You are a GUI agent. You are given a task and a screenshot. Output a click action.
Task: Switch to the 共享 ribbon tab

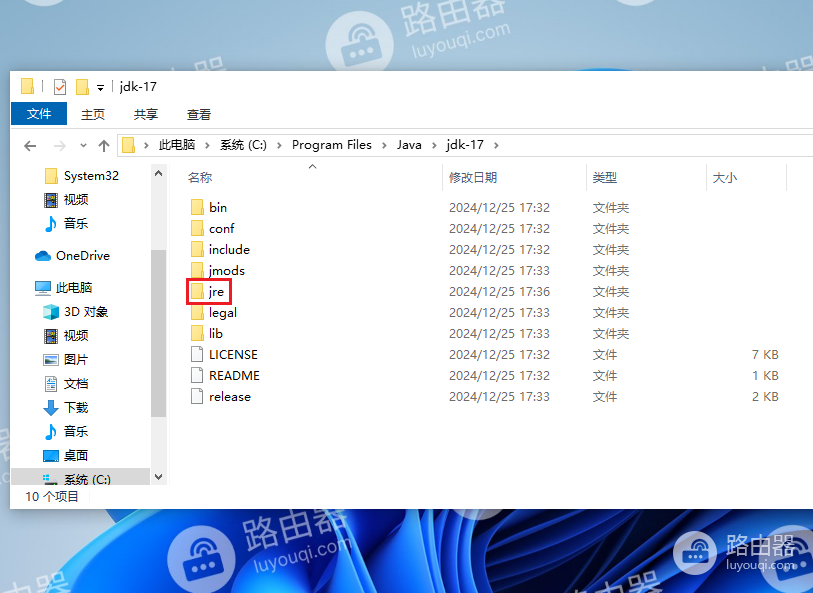146,114
